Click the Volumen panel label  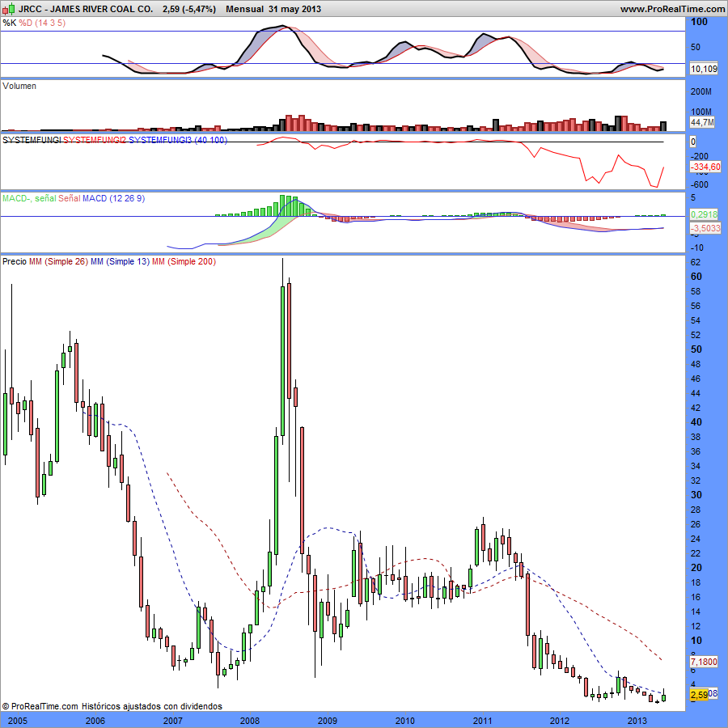(19, 86)
